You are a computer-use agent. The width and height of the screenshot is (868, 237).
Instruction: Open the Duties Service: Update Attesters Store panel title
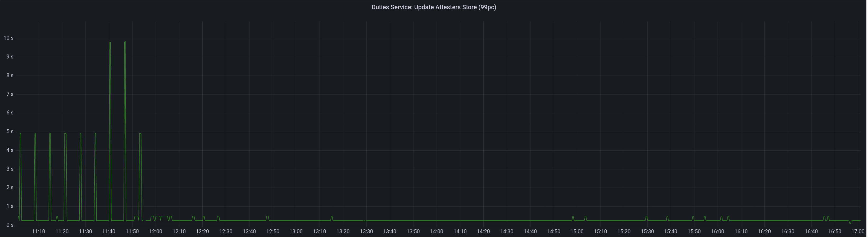tap(434, 7)
